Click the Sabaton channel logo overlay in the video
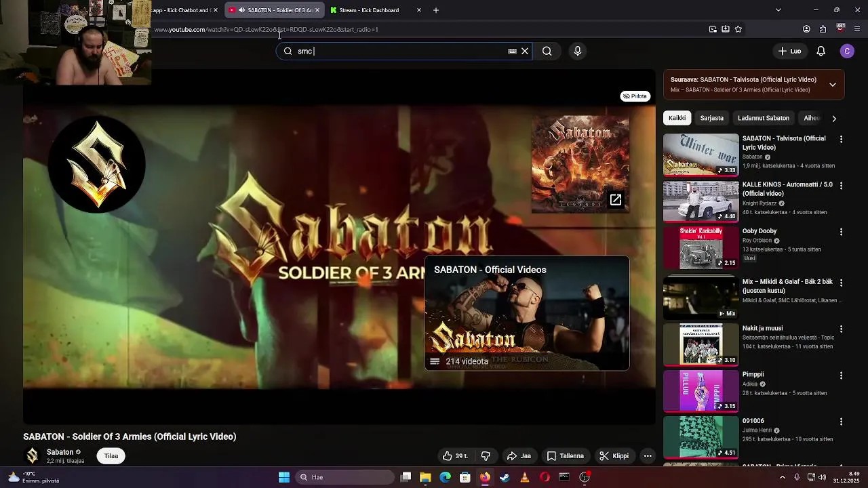Image resolution: width=868 pixels, height=488 pixels. [98, 164]
